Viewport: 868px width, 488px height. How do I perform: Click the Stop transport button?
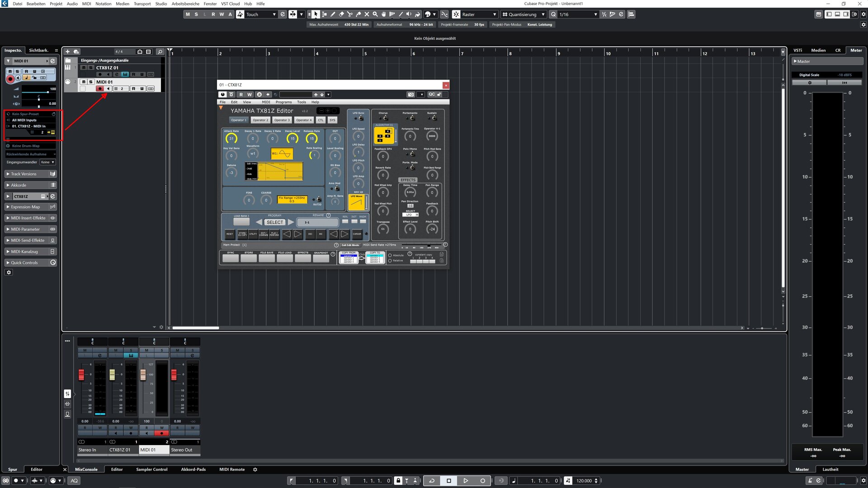point(449,481)
